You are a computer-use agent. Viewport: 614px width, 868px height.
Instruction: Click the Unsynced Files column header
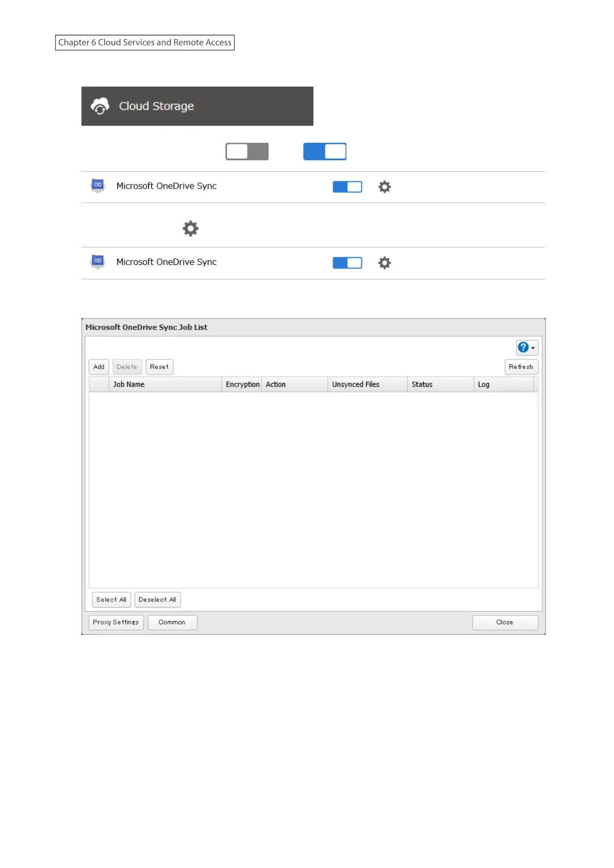click(x=368, y=385)
